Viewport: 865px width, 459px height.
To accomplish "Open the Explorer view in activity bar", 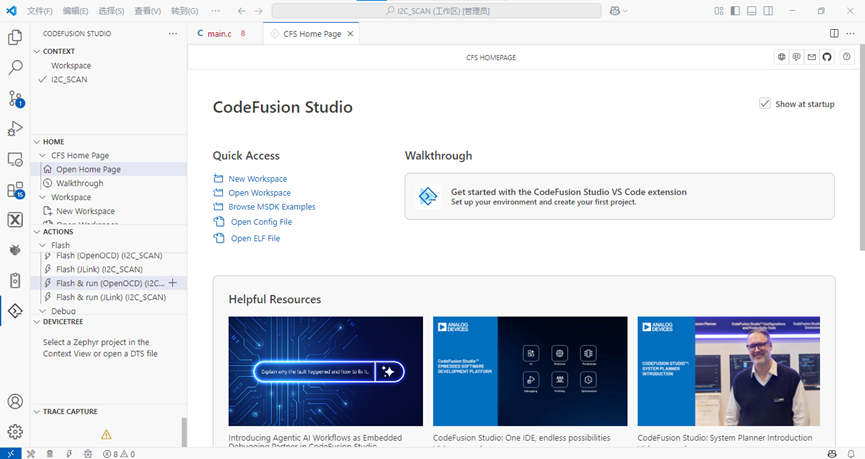I will 15,38.
